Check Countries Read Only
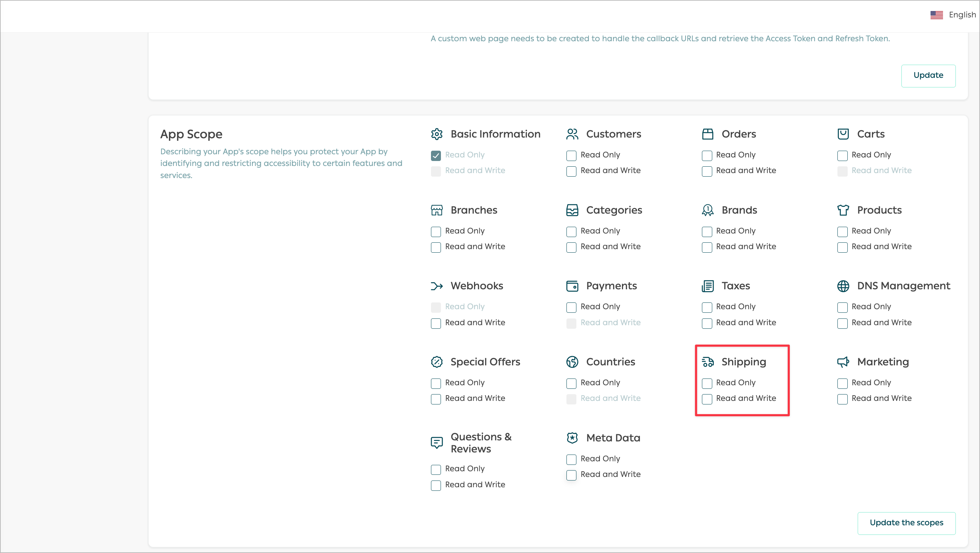This screenshot has width=980, height=553. (x=571, y=383)
